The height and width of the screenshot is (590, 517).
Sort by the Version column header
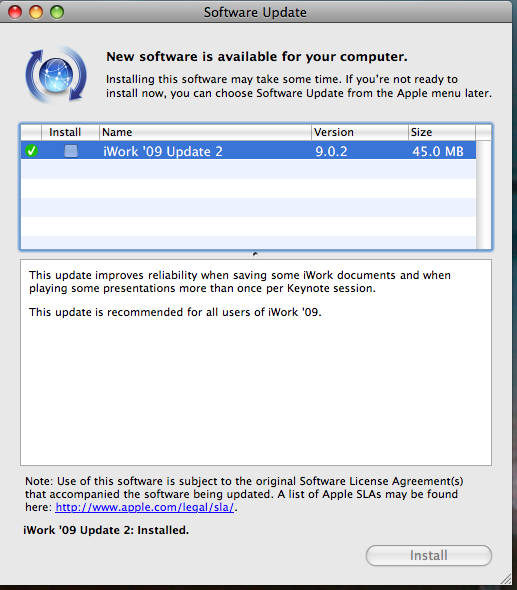(x=360, y=132)
